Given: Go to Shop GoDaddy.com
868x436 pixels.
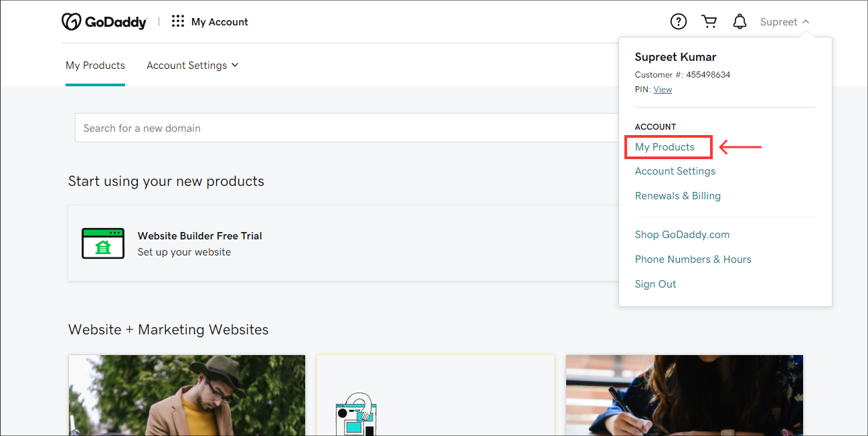Looking at the screenshot, I should coord(682,235).
